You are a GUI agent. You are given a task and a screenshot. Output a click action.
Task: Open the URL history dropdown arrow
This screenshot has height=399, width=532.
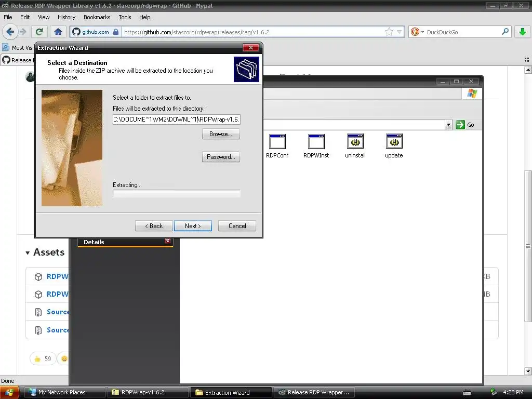coord(400,32)
